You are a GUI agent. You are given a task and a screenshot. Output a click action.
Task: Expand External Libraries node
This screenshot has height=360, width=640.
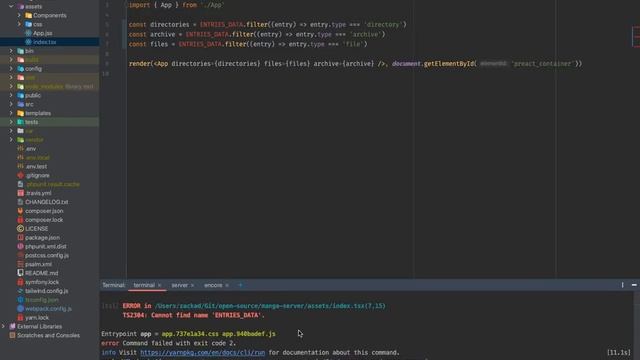coord(3,327)
